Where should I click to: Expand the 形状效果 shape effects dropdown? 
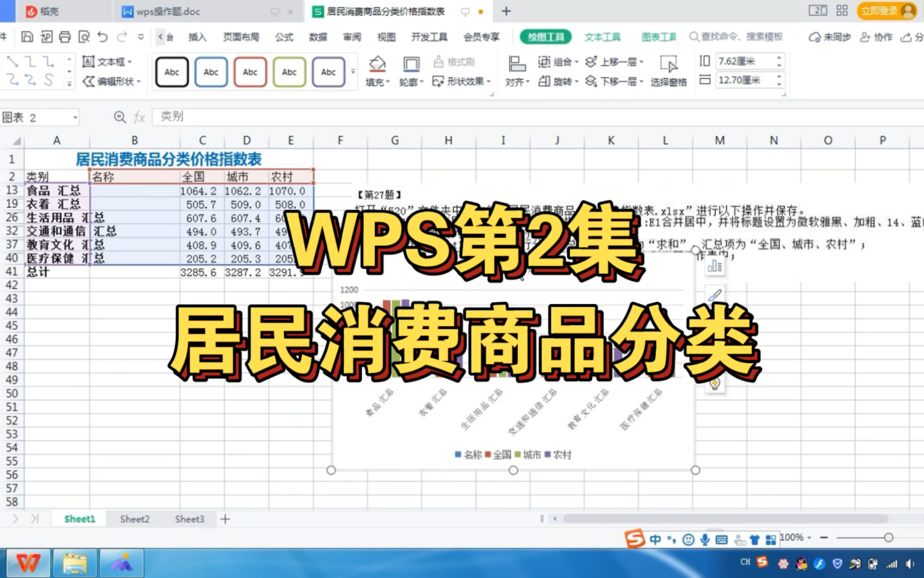coord(489,82)
